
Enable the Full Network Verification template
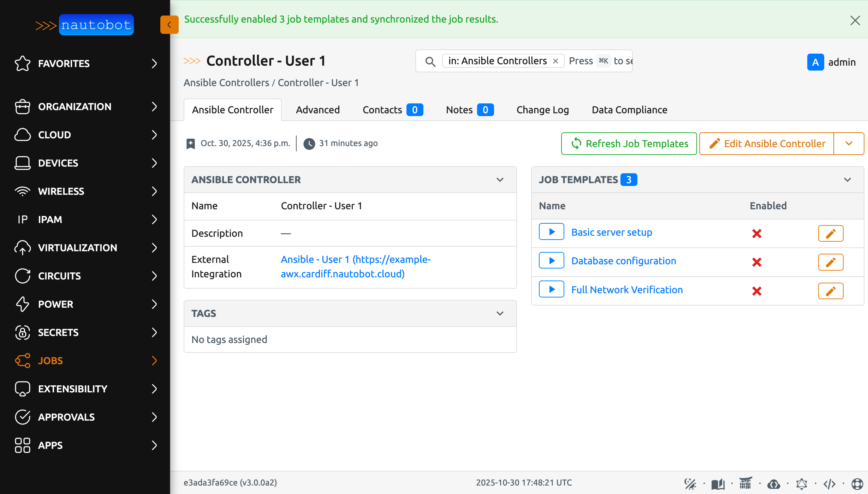coord(757,291)
